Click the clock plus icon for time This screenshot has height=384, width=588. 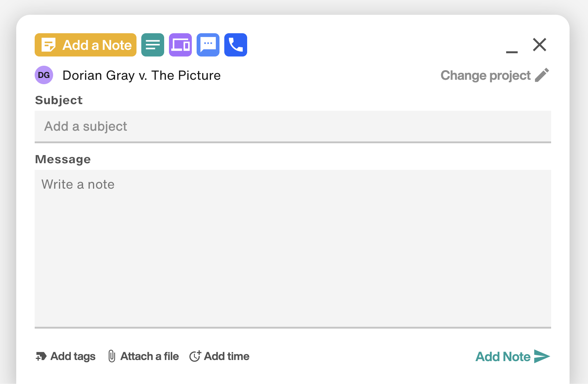pos(195,356)
